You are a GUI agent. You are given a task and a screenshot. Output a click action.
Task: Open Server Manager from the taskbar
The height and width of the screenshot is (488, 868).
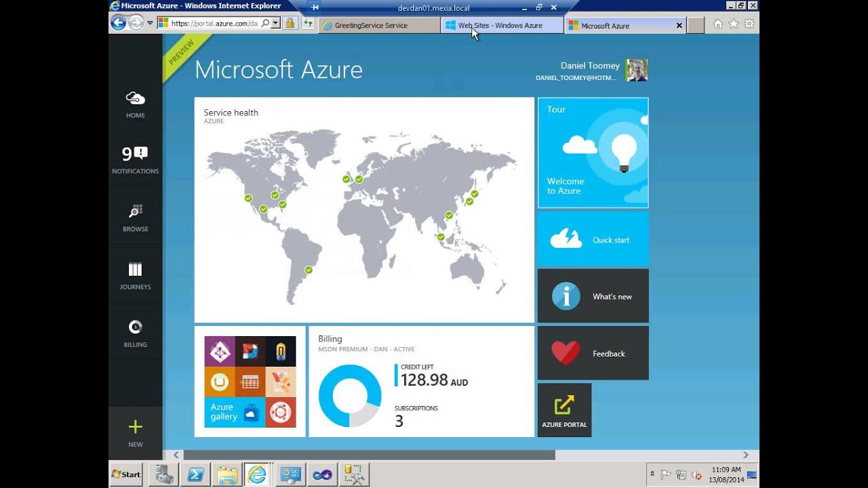[163, 474]
